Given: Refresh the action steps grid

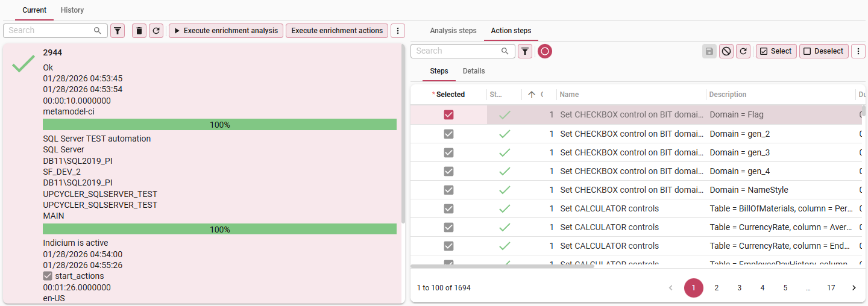Looking at the screenshot, I should point(743,51).
